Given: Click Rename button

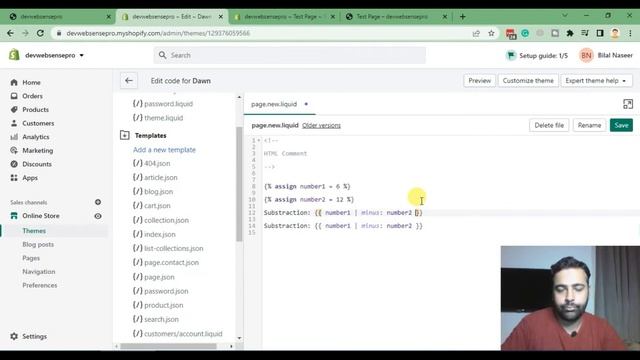Looking at the screenshot, I should tap(589, 125).
